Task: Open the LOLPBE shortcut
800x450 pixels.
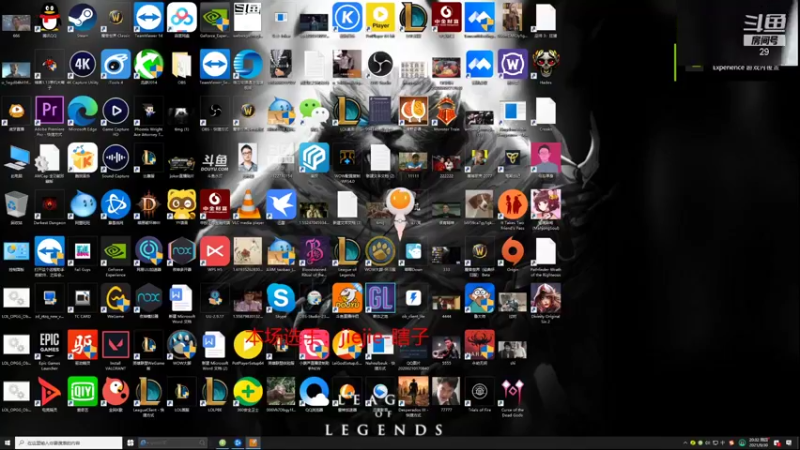Action: (215, 392)
